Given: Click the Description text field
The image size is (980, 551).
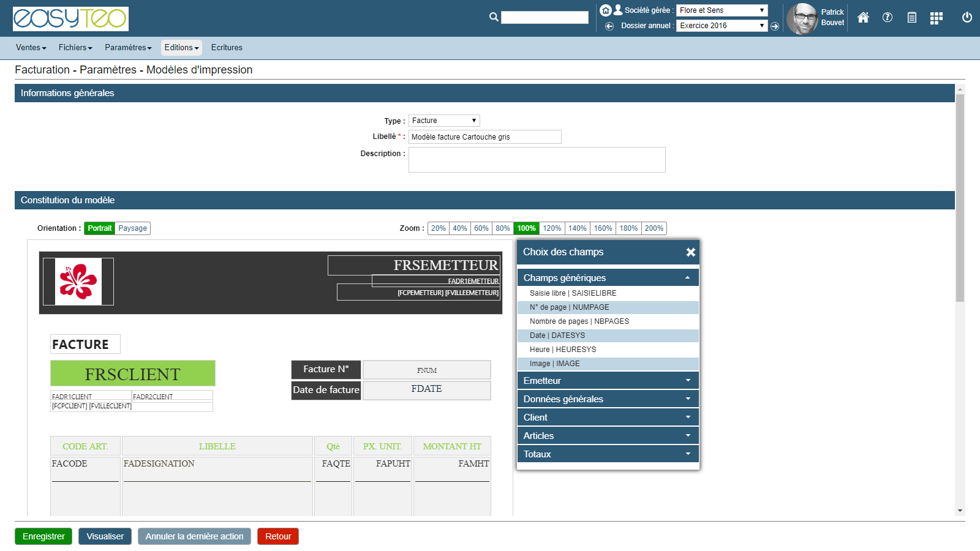Looking at the screenshot, I should 537,160.
